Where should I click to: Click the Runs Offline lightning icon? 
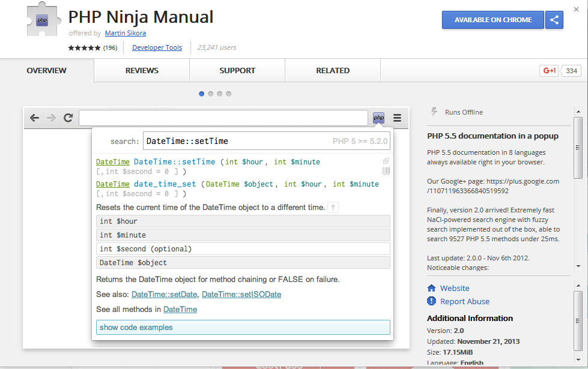[434, 112]
